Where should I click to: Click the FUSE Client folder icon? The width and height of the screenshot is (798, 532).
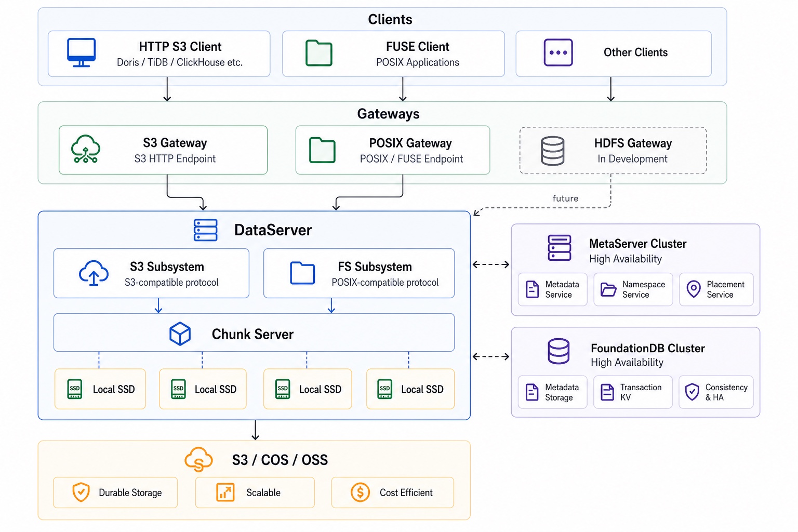pos(319,53)
